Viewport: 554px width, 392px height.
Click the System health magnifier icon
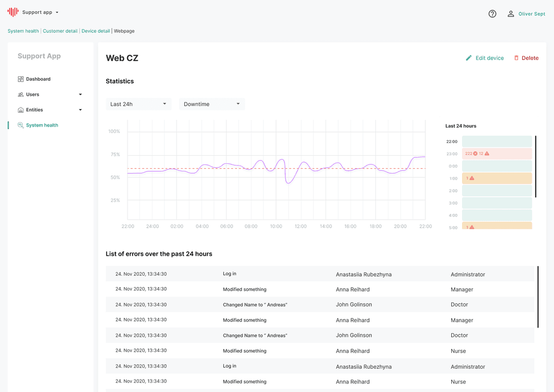click(x=21, y=125)
